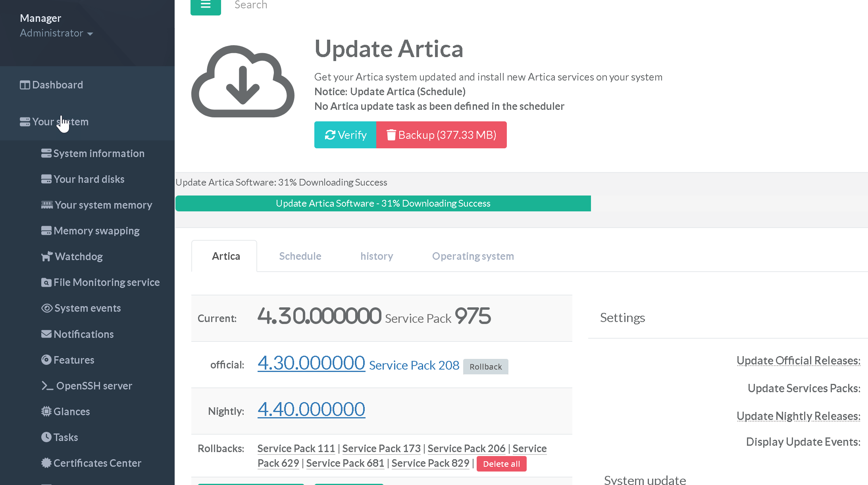Image resolution: width=868 pixels, height=485 pixels.
Task: Expand the Administrator dropdown arrow
Action: 90,34
